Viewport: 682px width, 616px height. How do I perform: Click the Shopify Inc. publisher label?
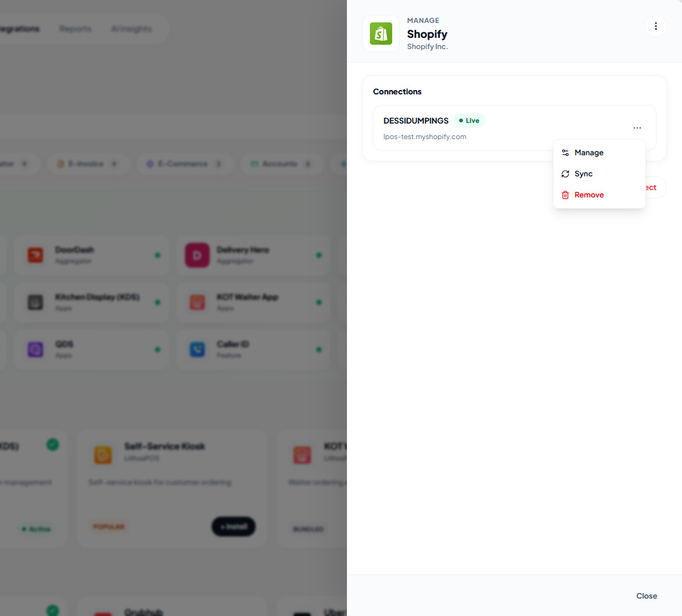click(x=427, y=47)
